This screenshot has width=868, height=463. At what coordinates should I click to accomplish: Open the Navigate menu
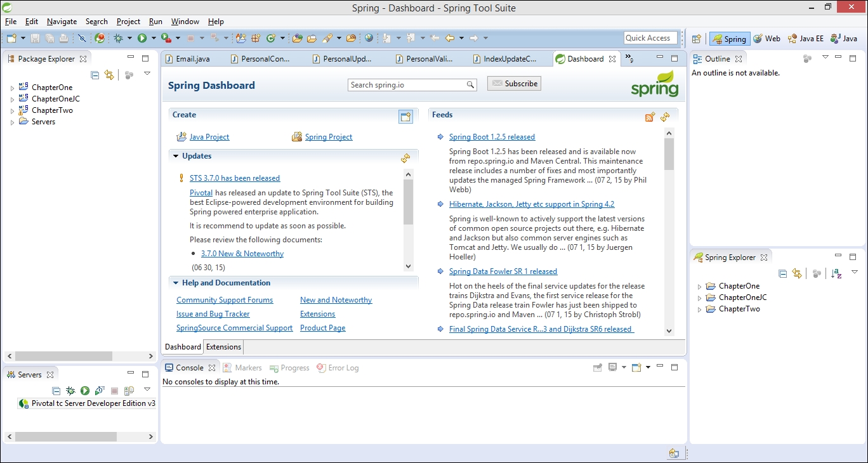[x=62, y=22]
